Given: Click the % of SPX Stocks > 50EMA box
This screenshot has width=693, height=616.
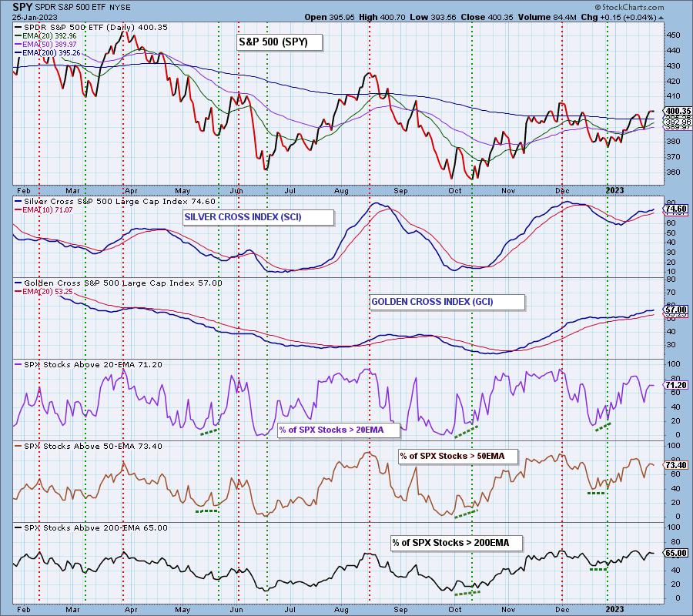Looking at the screenshot, I should click(x=458, y=456).
